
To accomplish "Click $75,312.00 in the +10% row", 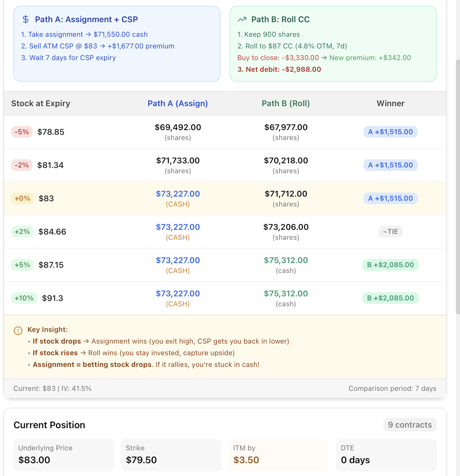I will pyautogui.click(x=286, y=293).
